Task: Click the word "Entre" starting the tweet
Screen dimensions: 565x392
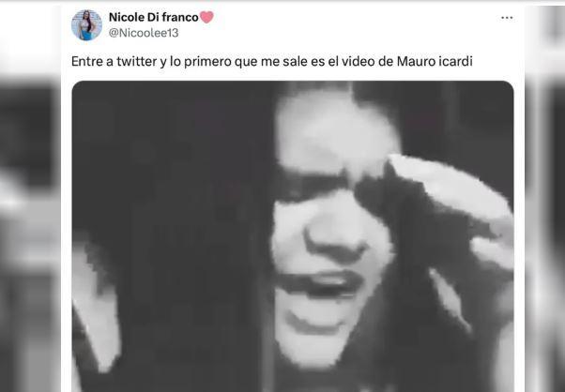Action: (x=87, y=61)
